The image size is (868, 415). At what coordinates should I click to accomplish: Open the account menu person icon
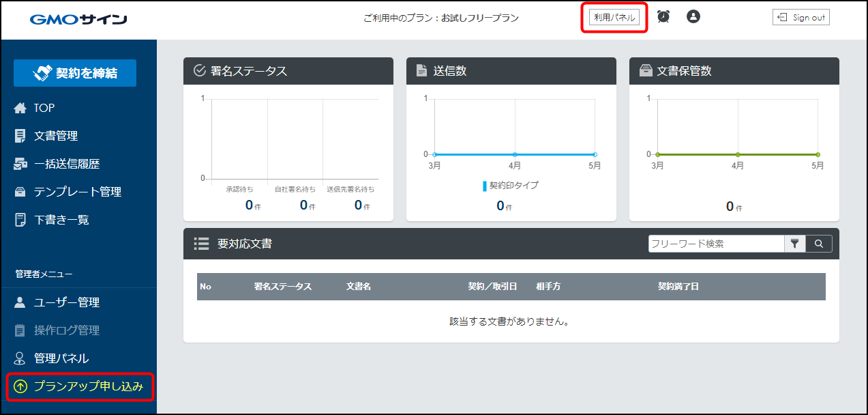point(693,16)
